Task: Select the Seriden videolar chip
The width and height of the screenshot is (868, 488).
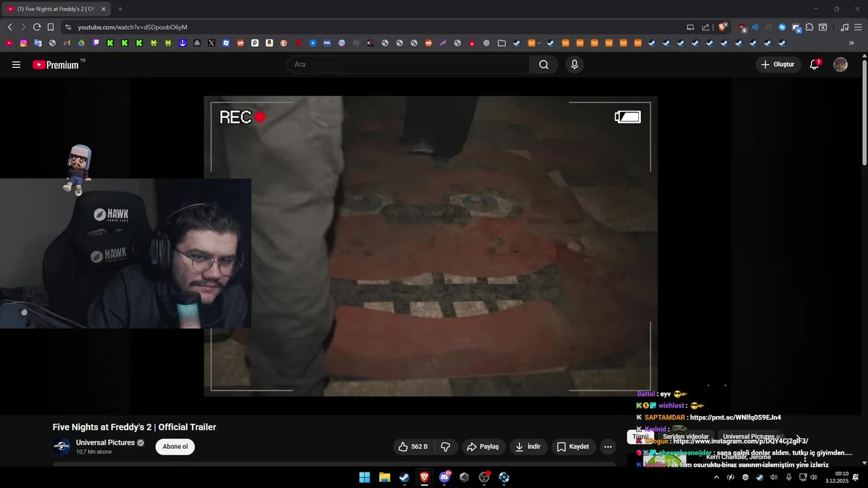Action: (686, 437)
